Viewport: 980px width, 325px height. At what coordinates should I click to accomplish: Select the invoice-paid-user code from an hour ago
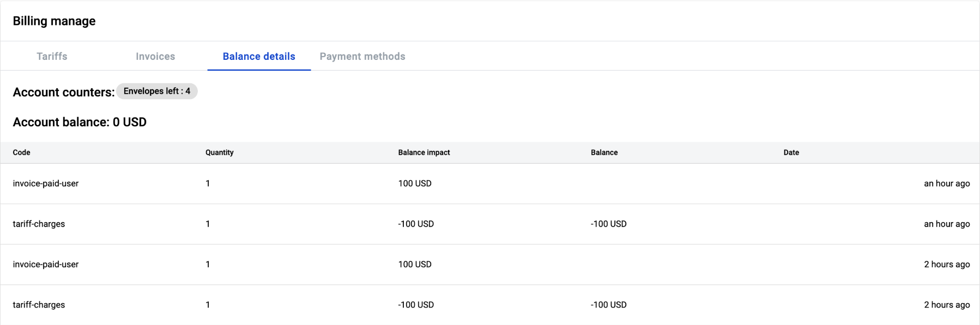click(46, 183)
